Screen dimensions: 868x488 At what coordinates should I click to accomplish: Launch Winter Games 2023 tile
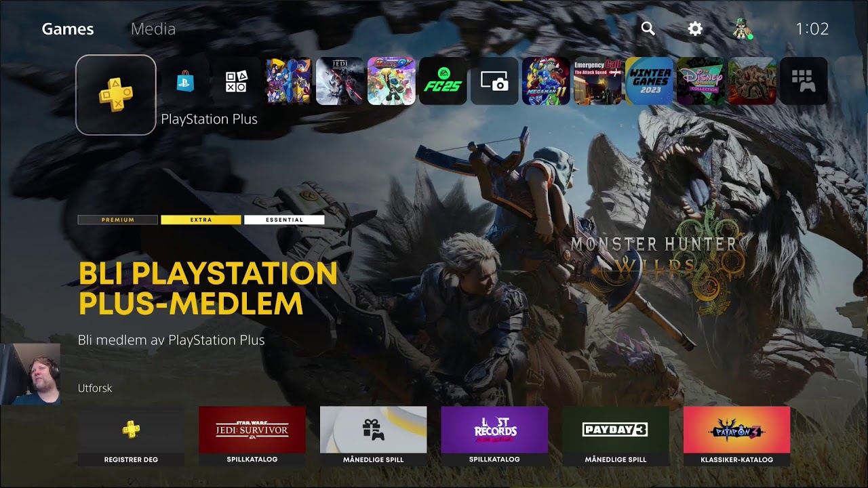649,81
